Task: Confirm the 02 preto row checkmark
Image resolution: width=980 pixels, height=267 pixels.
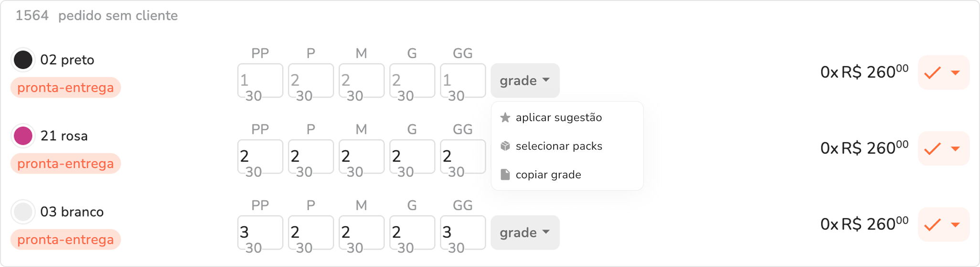Action: point(932,73)
